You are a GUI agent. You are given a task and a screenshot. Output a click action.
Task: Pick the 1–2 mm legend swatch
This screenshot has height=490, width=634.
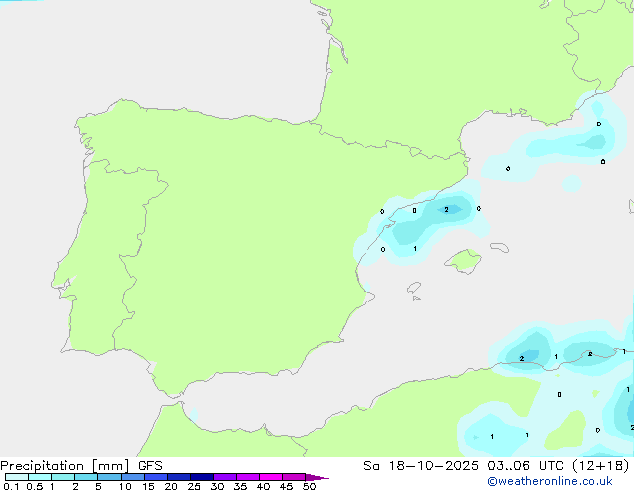63,477
